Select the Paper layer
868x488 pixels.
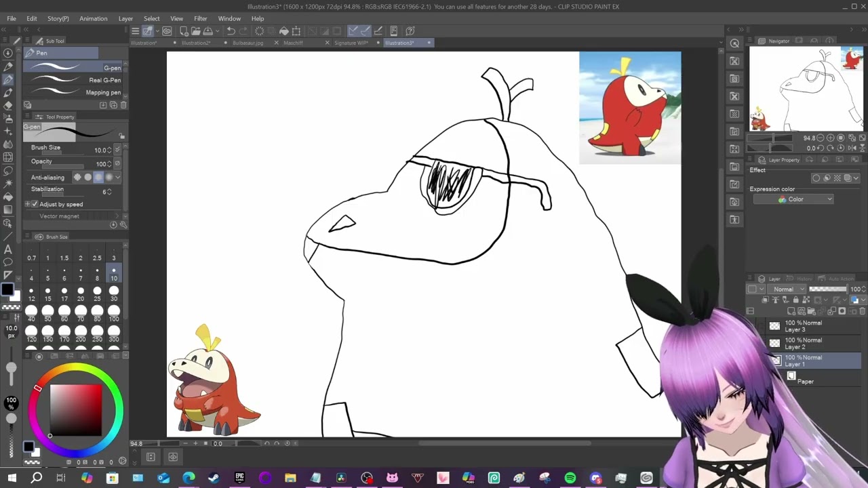pyautogui.click(x=807, y=378)
